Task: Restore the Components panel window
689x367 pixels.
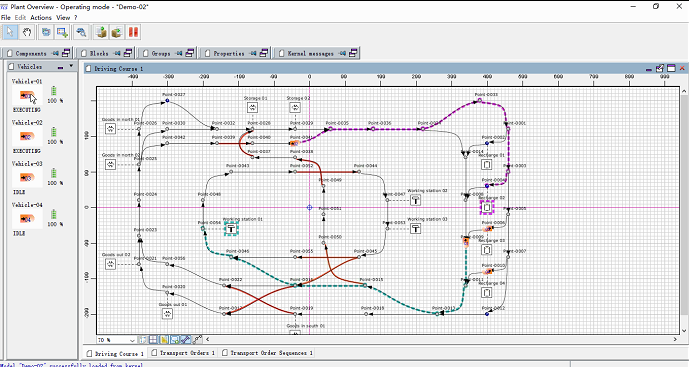Action: (x=66, y=53)
